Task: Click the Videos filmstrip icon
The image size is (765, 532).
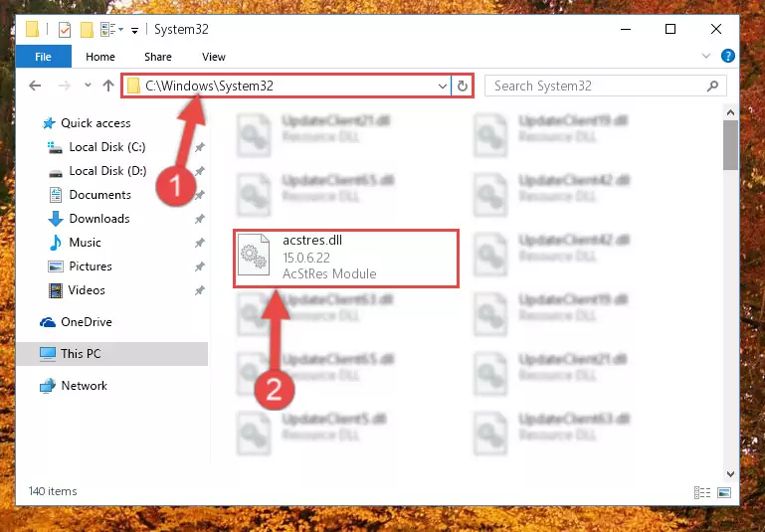Action: 56,290
